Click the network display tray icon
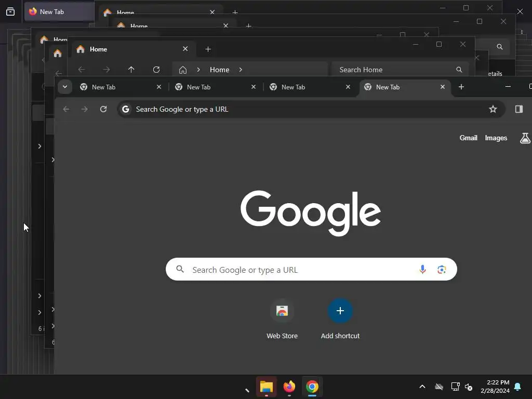The width and height of the screenshot is (532, 399). point(455,387)
